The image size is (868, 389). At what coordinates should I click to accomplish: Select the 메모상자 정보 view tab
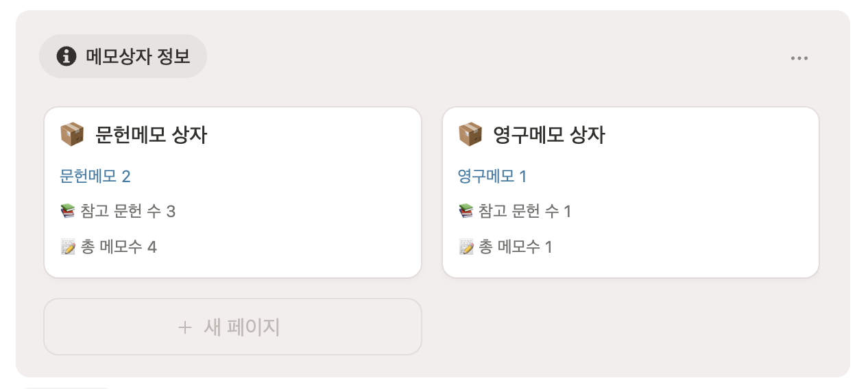[123, 56]
